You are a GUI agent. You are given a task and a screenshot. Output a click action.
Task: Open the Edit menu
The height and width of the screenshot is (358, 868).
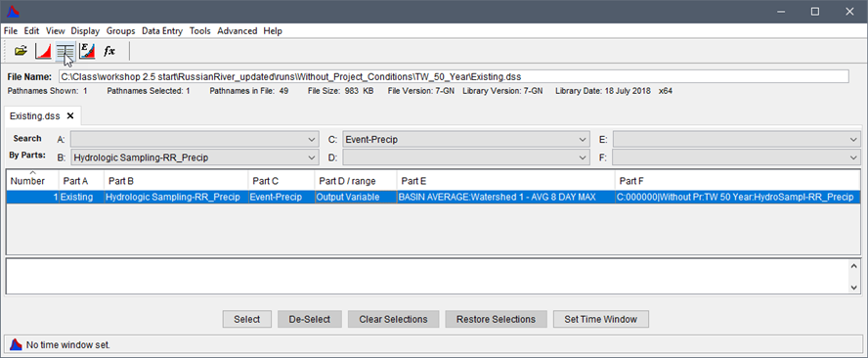click(31, 31)
